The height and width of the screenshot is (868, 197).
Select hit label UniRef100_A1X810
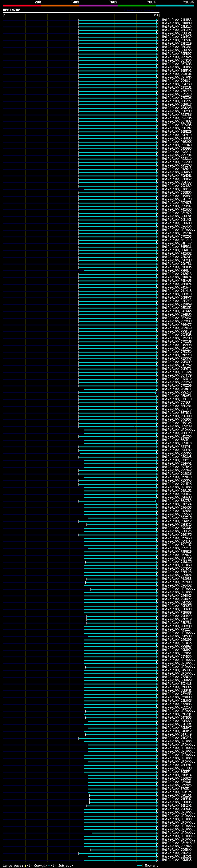177,379
